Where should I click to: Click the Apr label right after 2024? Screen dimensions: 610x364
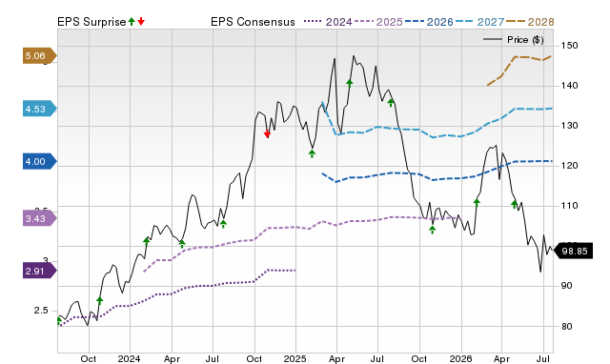click(172, 358)
